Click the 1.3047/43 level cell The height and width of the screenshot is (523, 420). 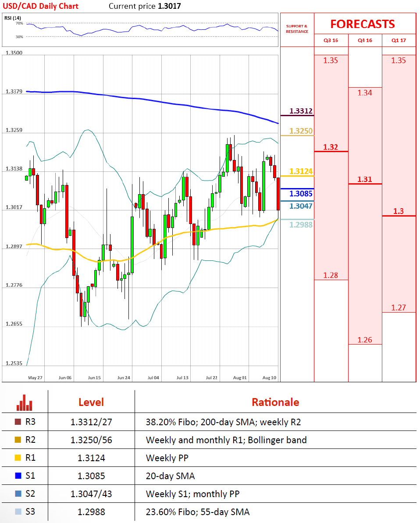pyautogui.click(x=91, y=494)
